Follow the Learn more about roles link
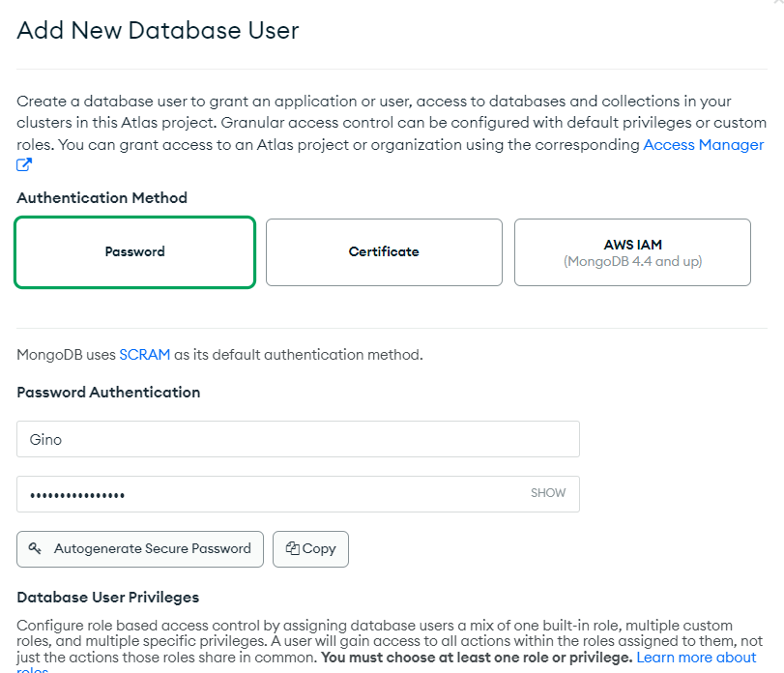The image size is (784, 673). click(x=696, y=658)
